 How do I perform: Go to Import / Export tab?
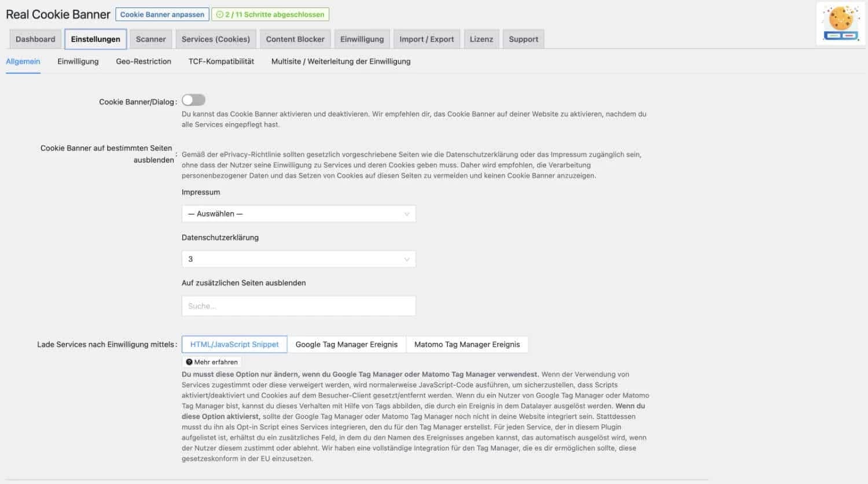tap(426, 39)
